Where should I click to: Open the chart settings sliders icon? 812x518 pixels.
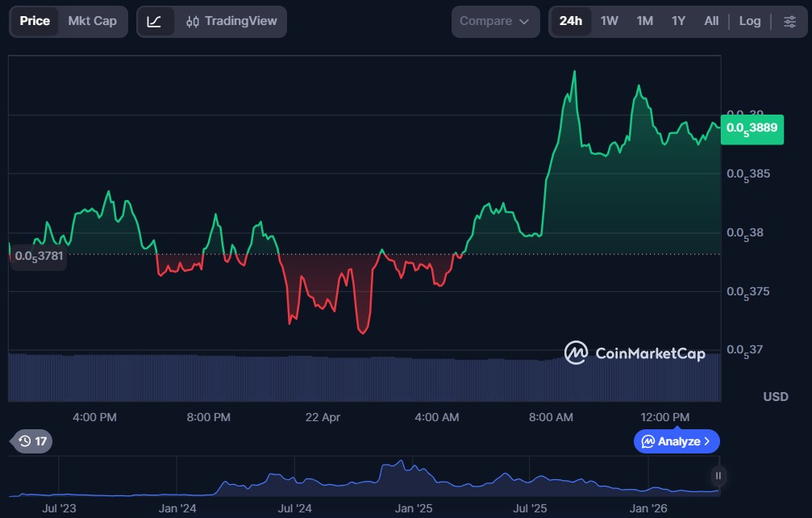[x=789, y=22]
